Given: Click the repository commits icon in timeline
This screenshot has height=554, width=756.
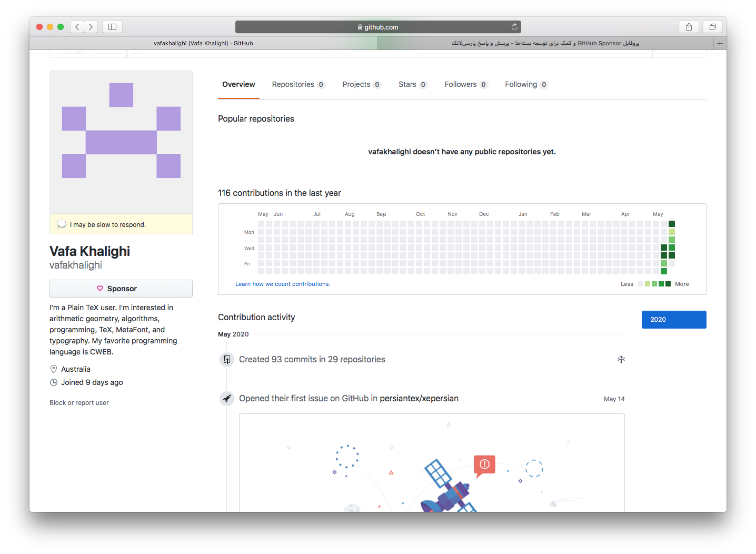Looking at the screenshot, I should pyautogui.click(x=227, y=360).
